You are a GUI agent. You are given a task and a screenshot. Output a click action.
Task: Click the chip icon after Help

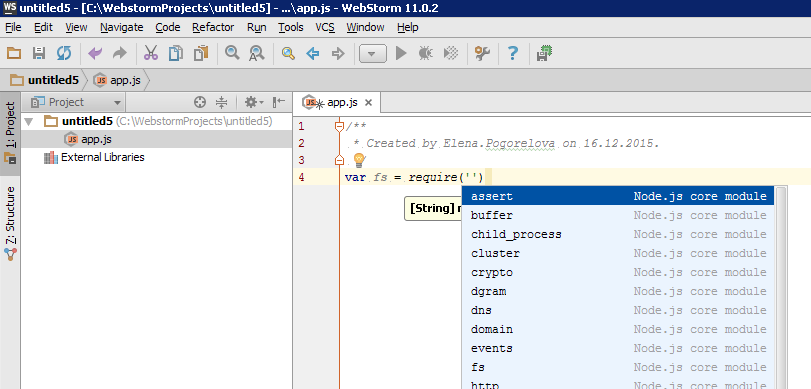pyautogui.click(x=544, y=53)
